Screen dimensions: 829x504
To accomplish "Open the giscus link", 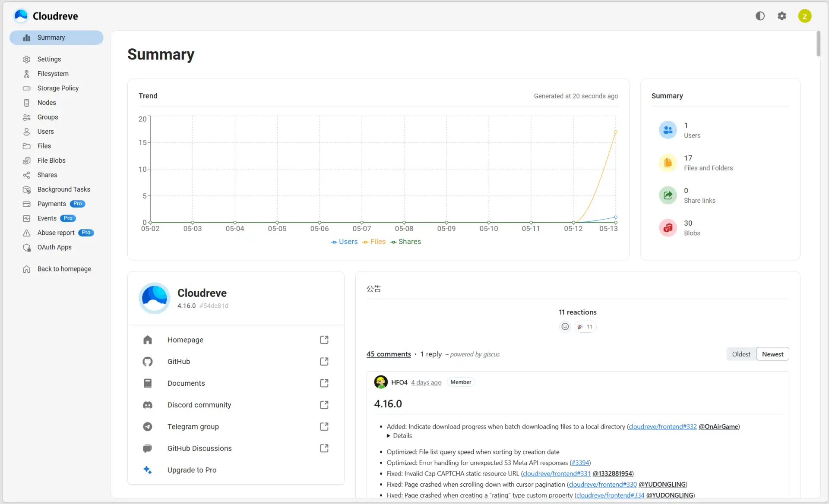I will click(x=491, y=354).
